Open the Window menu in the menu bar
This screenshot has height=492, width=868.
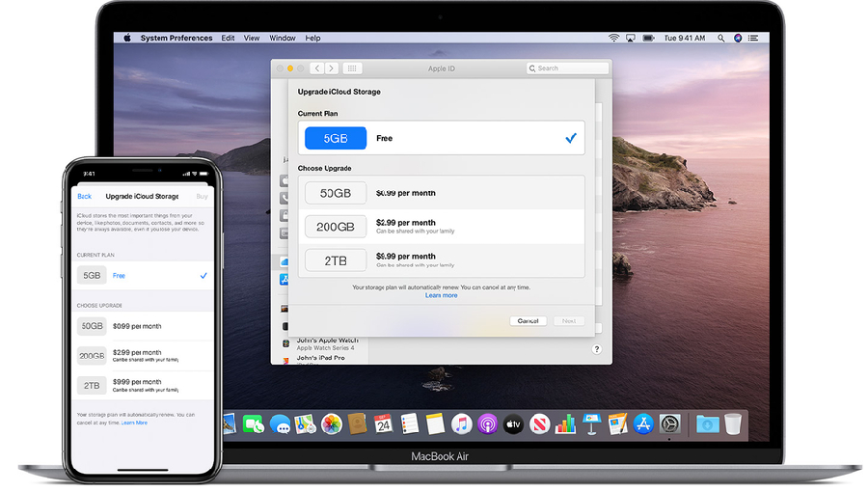[x=283, y=39]
